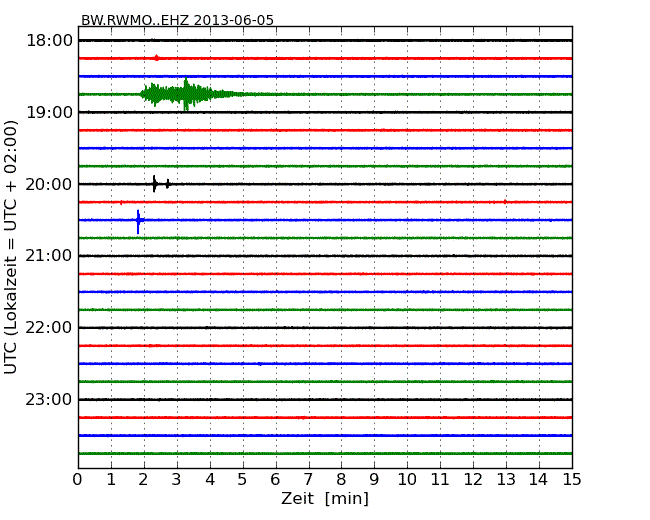
Task: Click the 3 minute tick label
Action: tap(177, 480)
